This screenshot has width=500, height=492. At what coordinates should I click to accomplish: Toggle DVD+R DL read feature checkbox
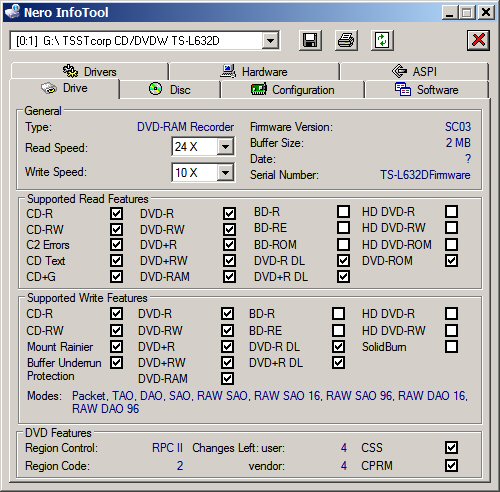[343, 277]
